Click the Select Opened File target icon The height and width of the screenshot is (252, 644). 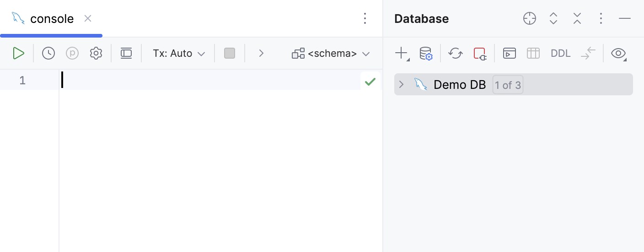click(529, 18)
